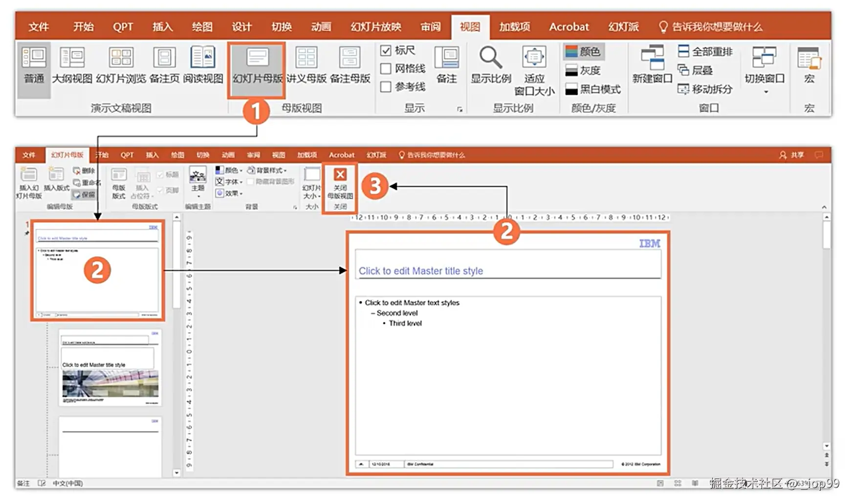Click 删除 in the 编辑母版 group
853x504 pixels.
(84, 170)
